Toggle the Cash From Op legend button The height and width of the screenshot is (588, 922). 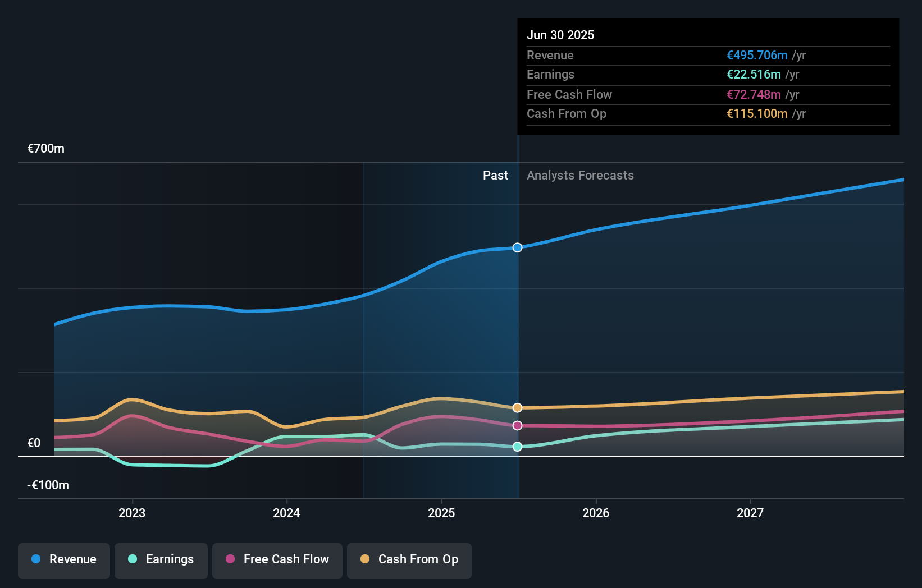pyautogui.click(x=409, y=561)
